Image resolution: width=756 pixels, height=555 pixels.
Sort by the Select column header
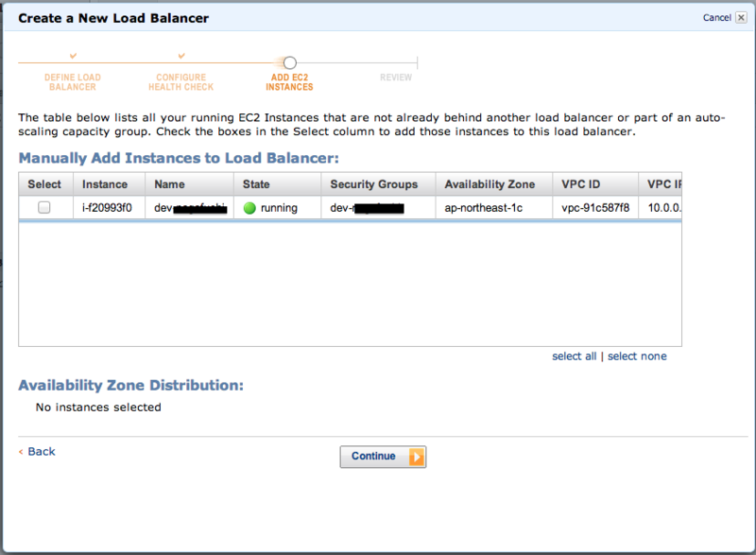pos(45,184)
